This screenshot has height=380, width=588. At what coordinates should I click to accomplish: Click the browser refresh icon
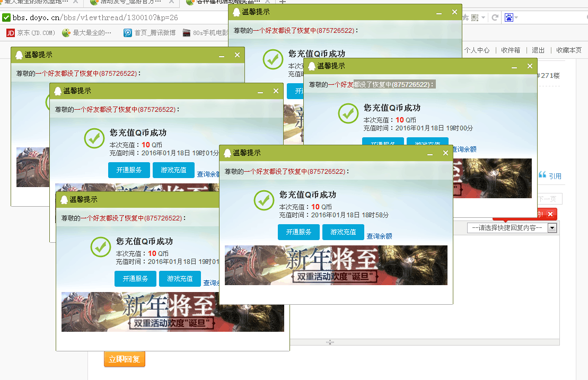pyautogui.click(x=495, y=17)
